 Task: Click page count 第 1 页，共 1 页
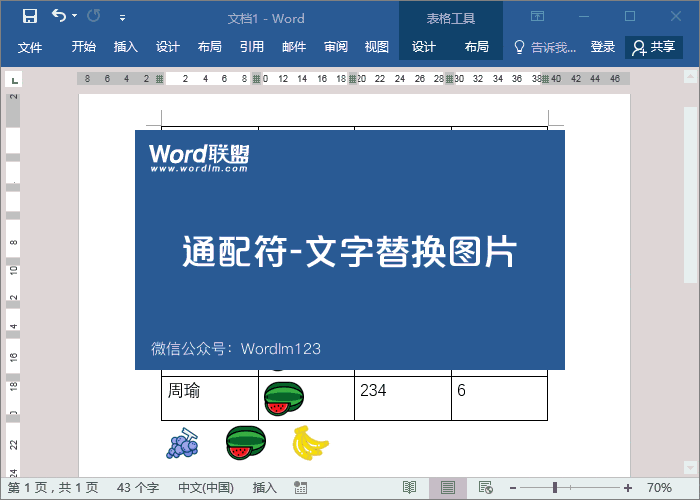coord(53,488)
